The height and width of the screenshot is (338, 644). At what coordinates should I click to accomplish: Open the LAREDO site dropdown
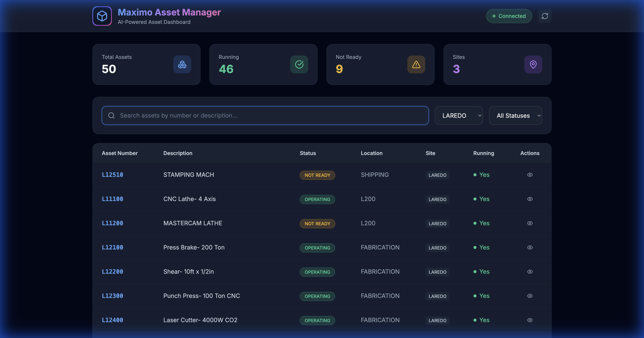[x=458, y=116]
